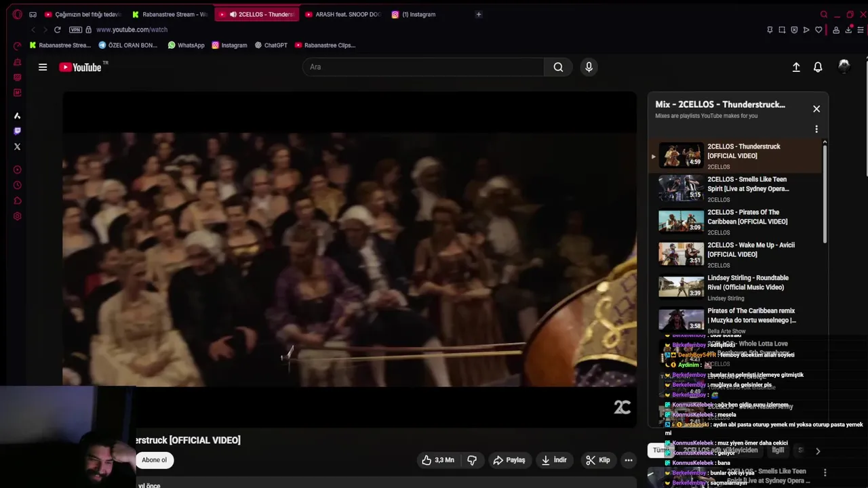Play Wake Me Up - Avicii playlist item
The width and height of the screenshot is (868, 488).
(x=735, y=254)
